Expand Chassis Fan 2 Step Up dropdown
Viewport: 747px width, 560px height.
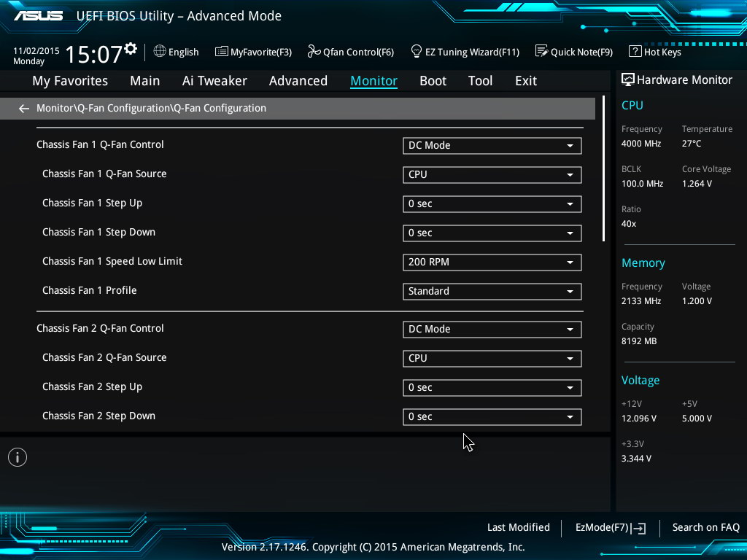[x=492, y=388]
